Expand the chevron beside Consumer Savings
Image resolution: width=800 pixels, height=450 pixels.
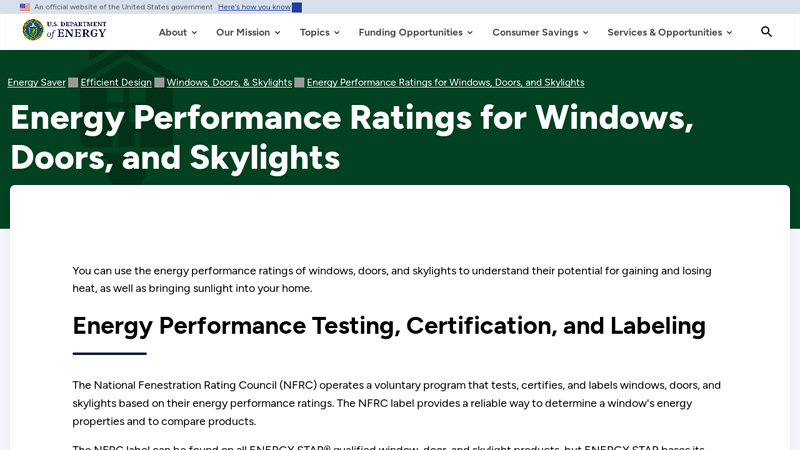click(585, 33)
